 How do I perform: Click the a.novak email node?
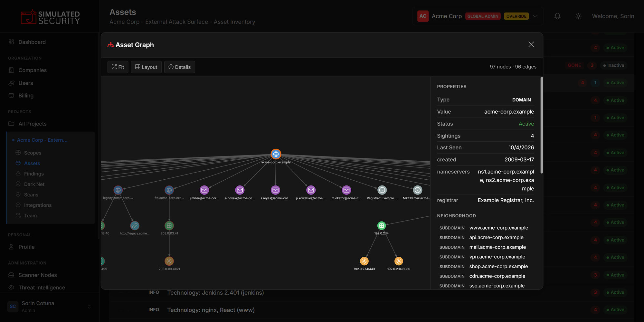(240, 190)
